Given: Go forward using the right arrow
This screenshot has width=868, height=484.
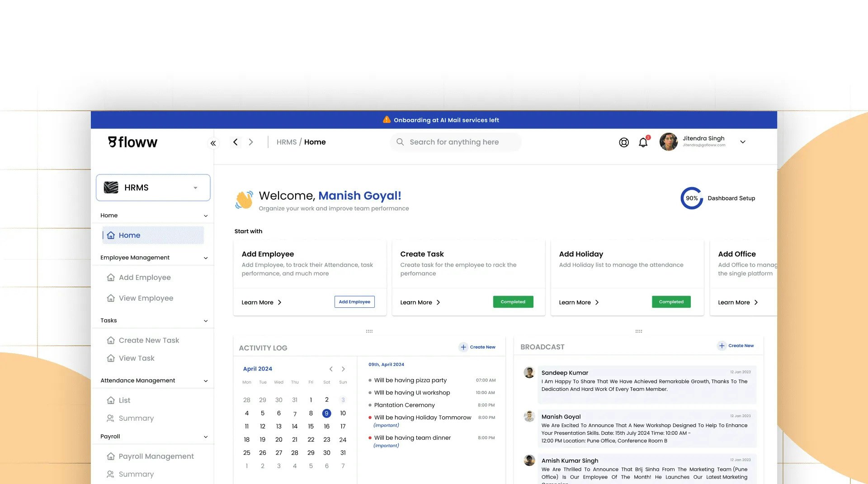Looking at the screenshot, I should (x=251, y=142).
